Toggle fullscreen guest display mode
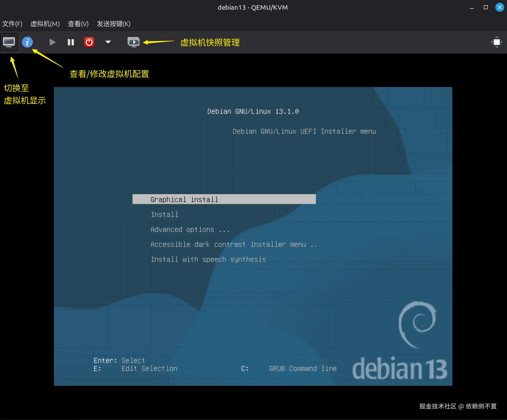The height and width of the screenshot is (420, 507). pos(497,42)
